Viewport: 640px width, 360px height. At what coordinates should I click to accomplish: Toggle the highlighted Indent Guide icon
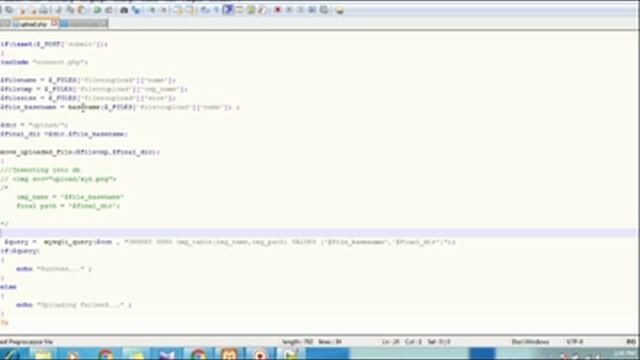[x=228, y=10]
